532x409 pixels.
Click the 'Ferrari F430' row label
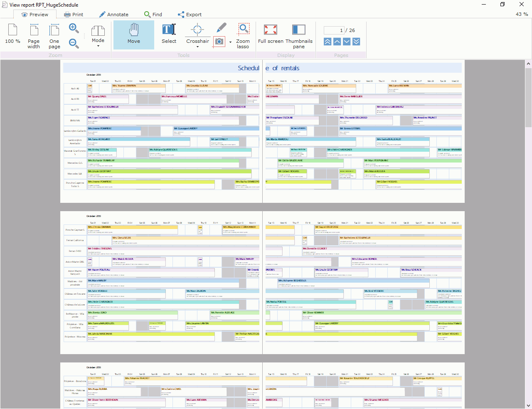pyautogui.click(x=75, y=251)
